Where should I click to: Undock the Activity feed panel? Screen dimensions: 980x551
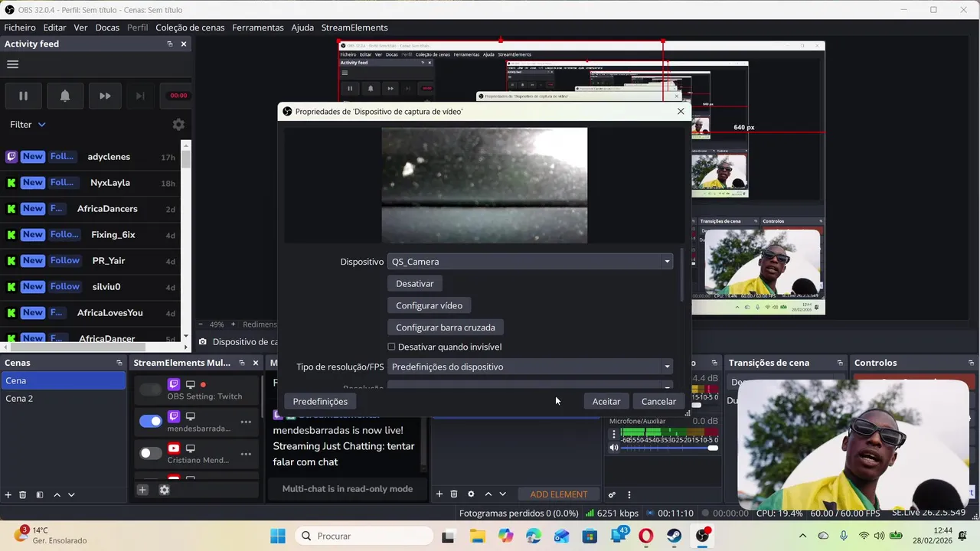(x=170, y=44)
